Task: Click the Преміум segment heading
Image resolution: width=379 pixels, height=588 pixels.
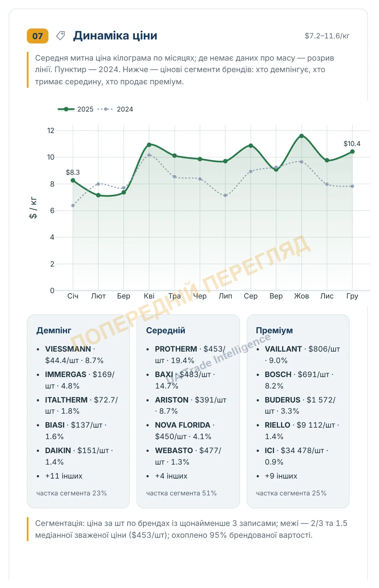Action: [x=274, y=330]
